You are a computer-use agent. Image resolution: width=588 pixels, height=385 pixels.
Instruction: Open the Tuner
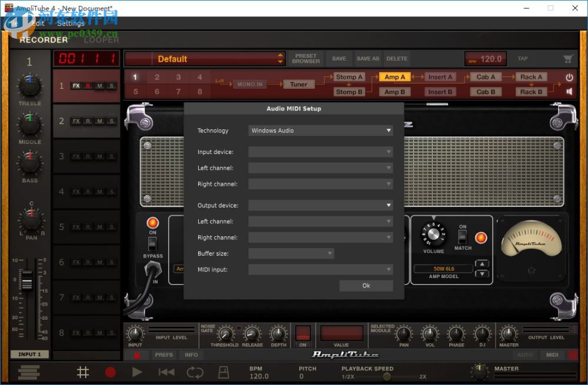click(x=299, y=84)
